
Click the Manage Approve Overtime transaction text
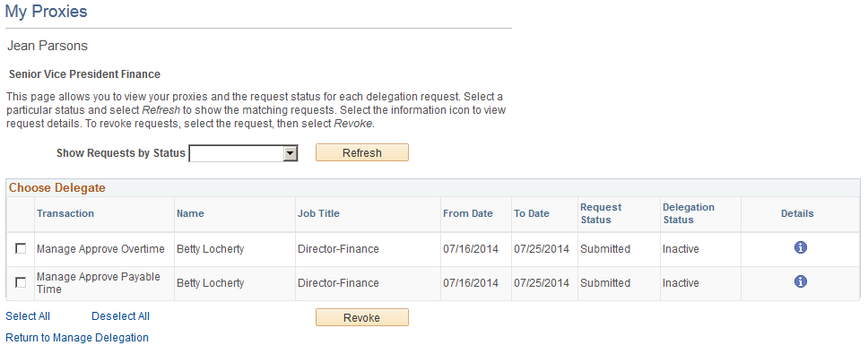(100, 249)
